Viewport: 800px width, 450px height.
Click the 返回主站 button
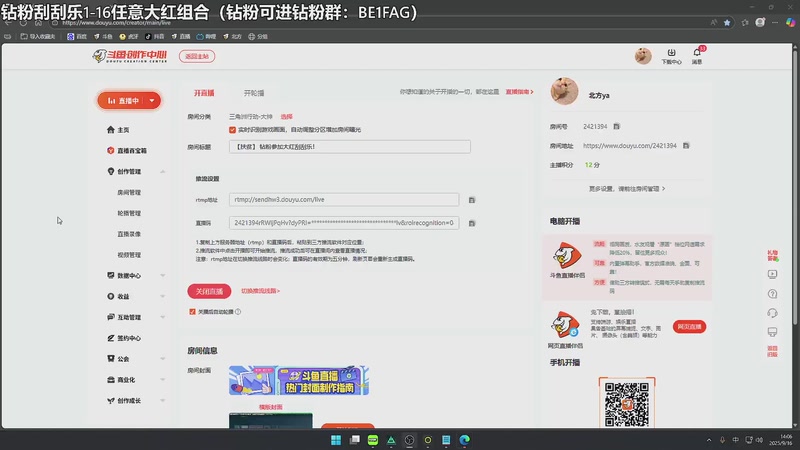tap(197, 56)
